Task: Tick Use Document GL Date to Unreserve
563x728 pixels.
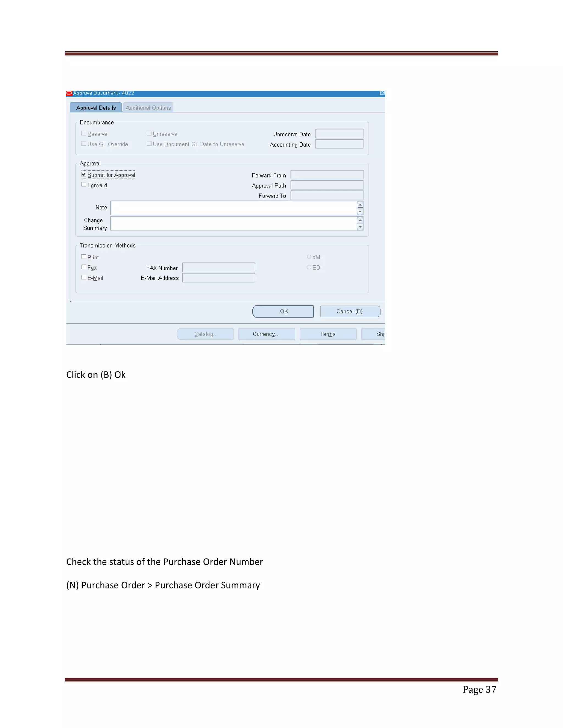Action: pos(149,144)
